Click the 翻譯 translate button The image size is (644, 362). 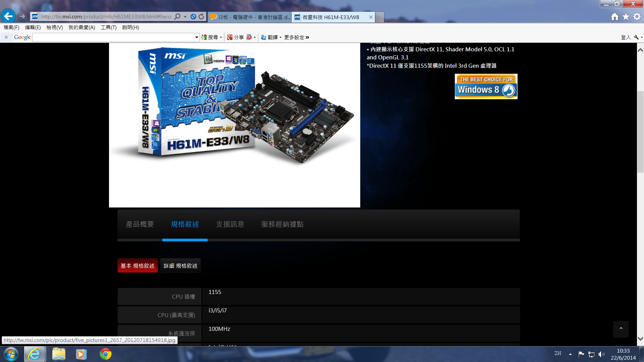coord(269,37)
